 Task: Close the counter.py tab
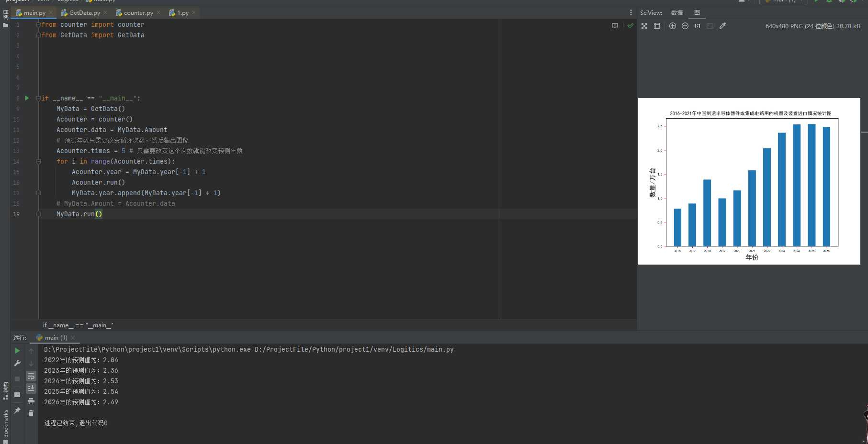coord(158,13)
